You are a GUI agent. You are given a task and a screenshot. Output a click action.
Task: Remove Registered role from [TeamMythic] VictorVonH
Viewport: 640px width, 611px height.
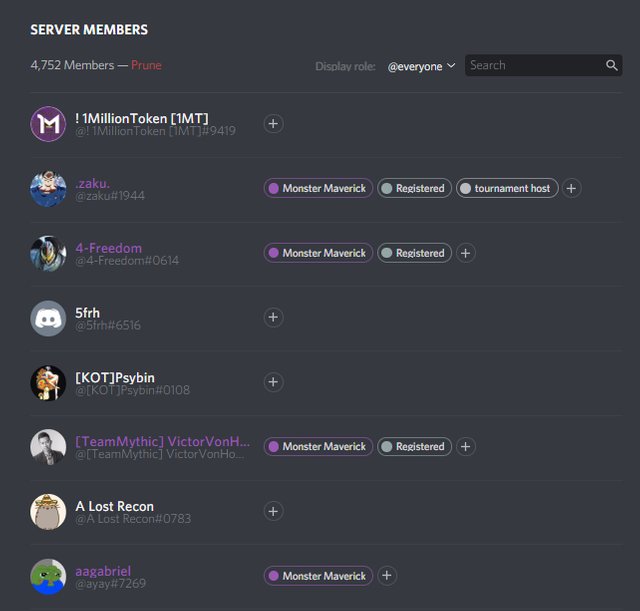click(x=387, y=447)
